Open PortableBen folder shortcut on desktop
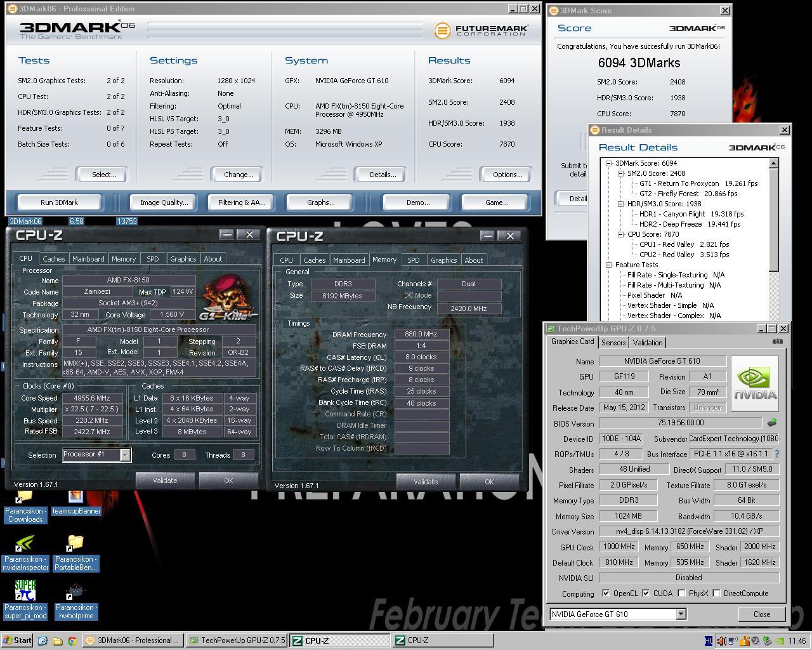This screenshot has width=812, height=650. tap(75, 552)
